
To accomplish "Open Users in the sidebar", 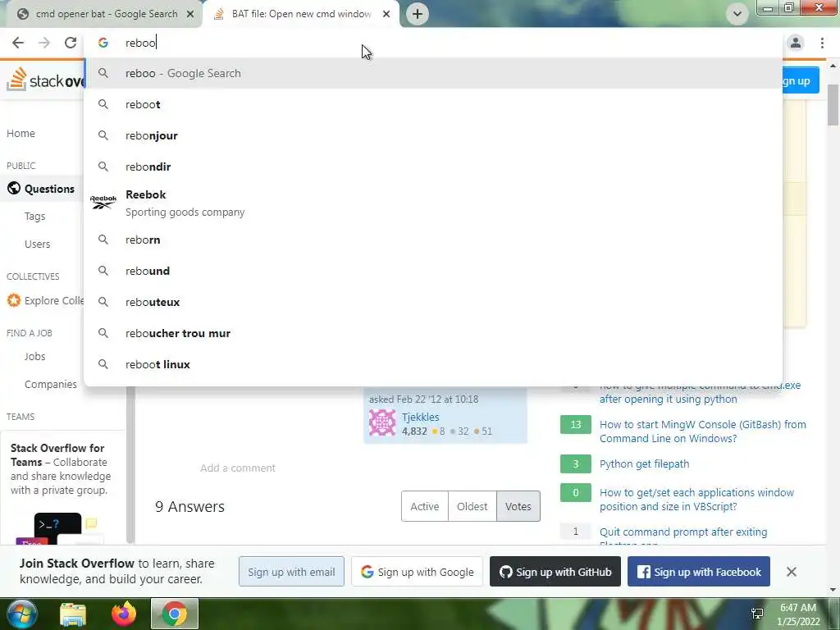I will coord(37,244).
